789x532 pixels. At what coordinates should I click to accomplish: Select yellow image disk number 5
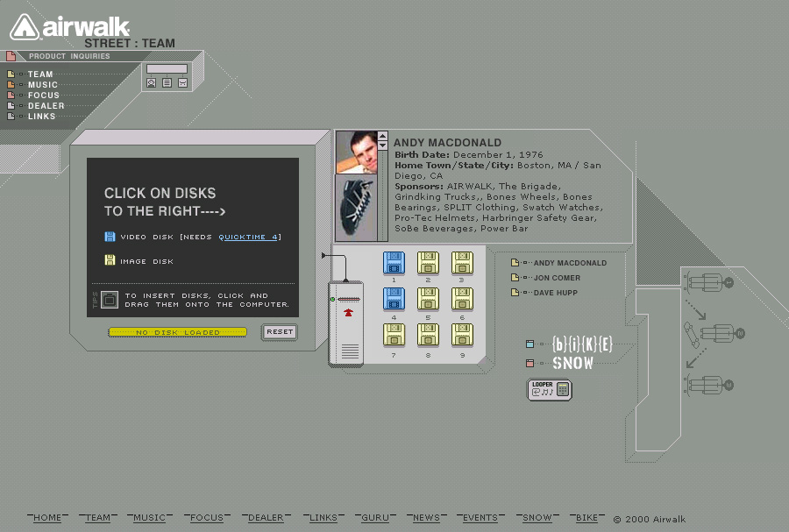(x=428, y=299)
